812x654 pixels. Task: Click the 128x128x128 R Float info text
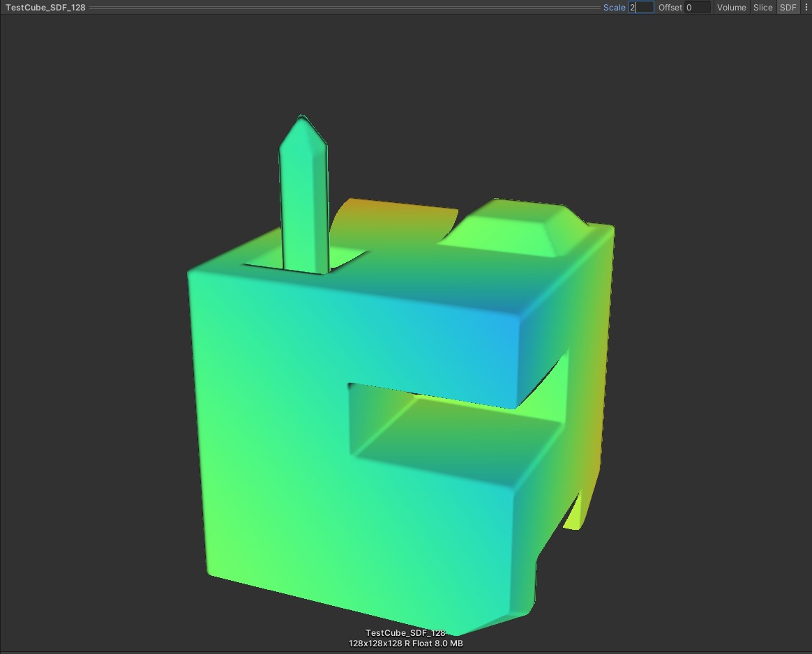(406, 643)
